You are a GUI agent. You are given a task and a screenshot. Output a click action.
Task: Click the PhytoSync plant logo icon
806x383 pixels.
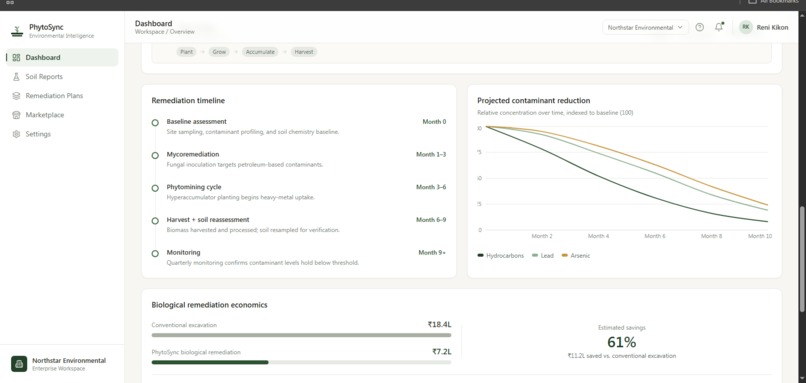tap(17, 31)
